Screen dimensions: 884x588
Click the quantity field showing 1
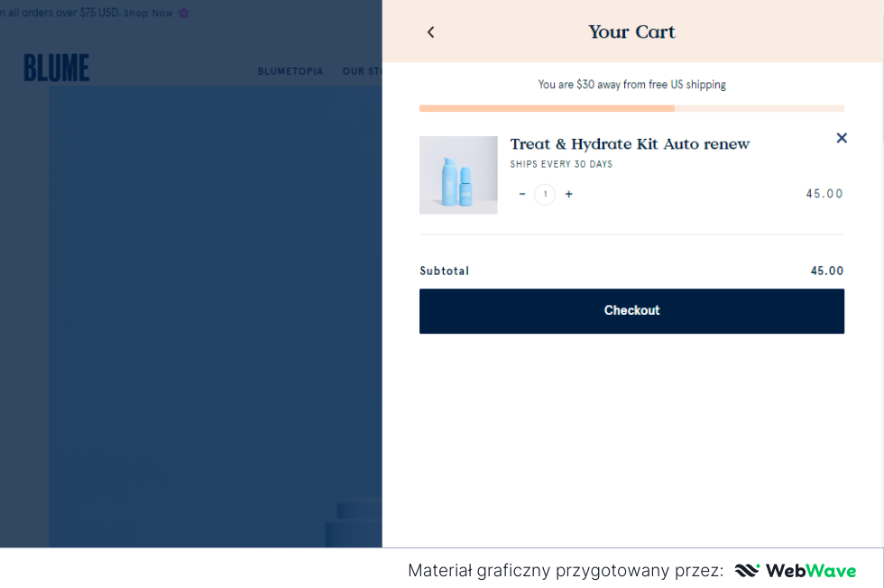pyautogui.click(x=545, y=194)
